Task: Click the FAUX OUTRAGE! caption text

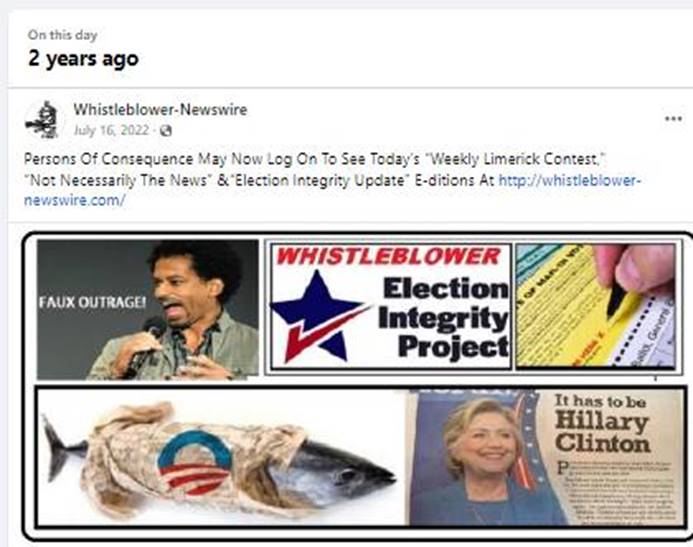Action: pyautogui.click(x=92, y=303)
